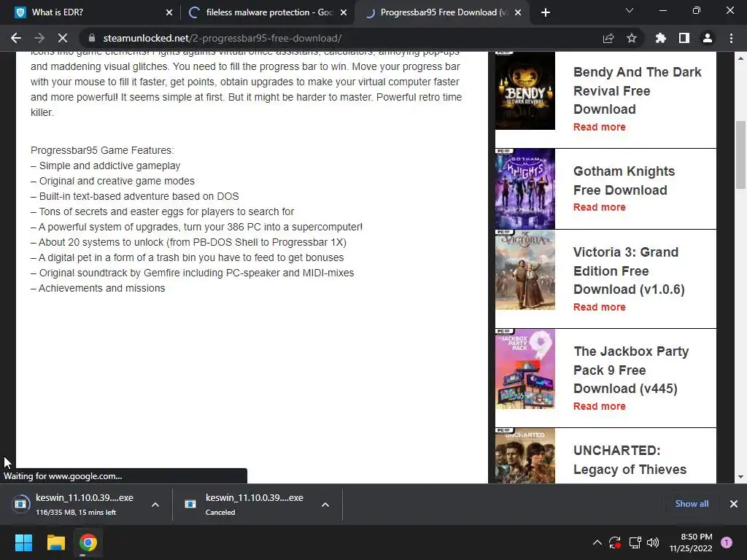Close the fileless malware protection tab
747x560 pixels.
[x=344, y=13]
